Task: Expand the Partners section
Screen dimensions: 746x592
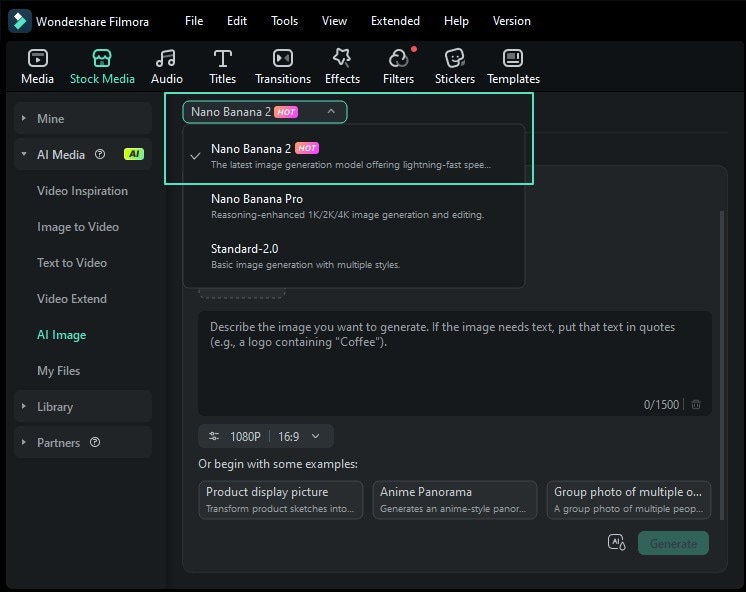Action: (x=83, y=442)
